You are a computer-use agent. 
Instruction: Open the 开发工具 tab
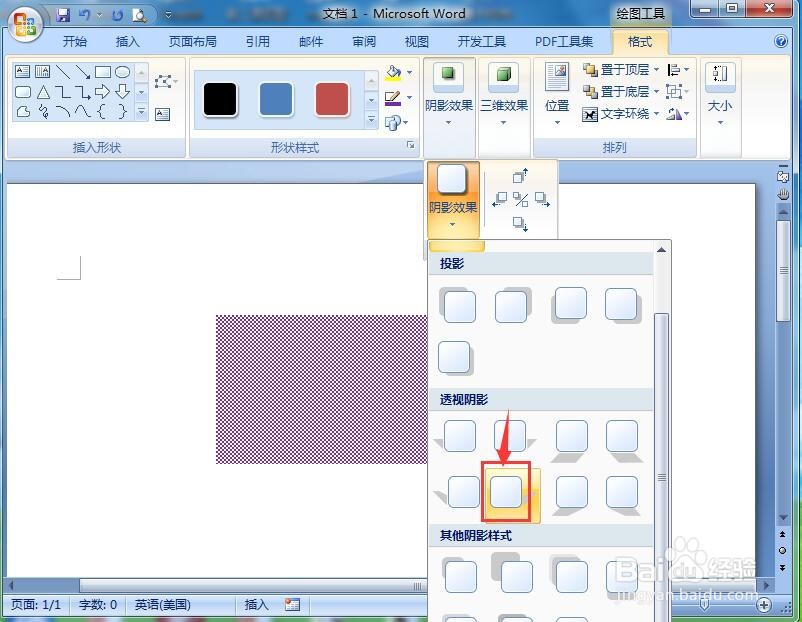click(481, 41)
